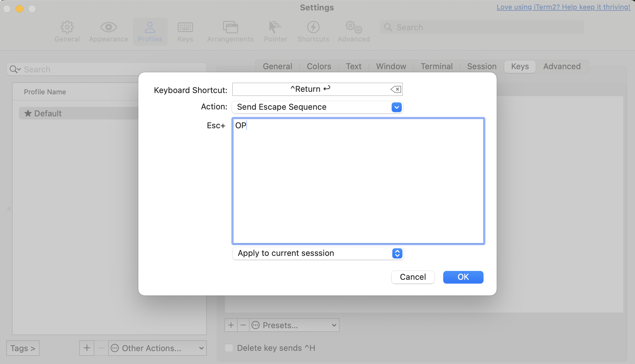
Task: Open the General settings gear icon
Action: tap(67, 27)
